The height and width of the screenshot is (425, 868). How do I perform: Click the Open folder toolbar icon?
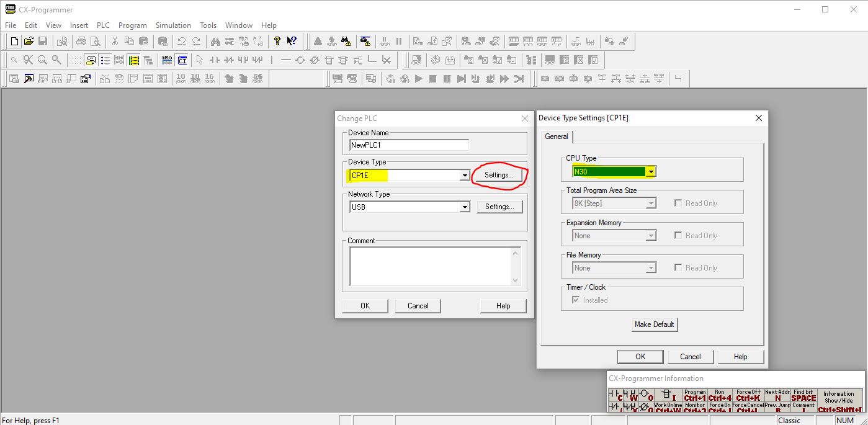tap(29, 42)
